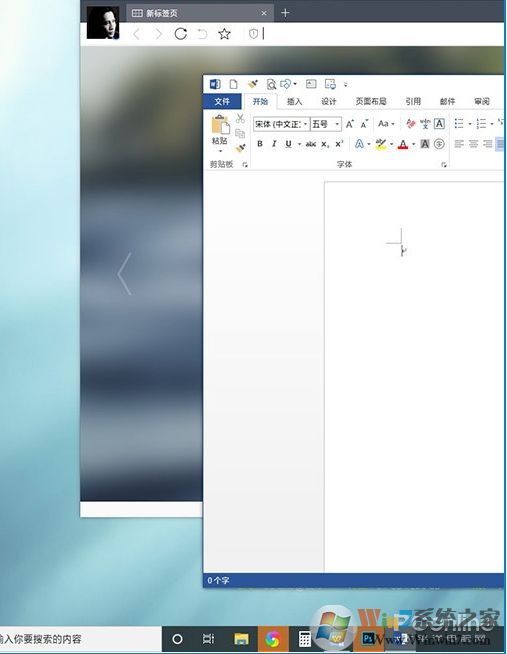The image size is (507, 654).
Task: Center the paragraph text
Action: pos(473,144)
